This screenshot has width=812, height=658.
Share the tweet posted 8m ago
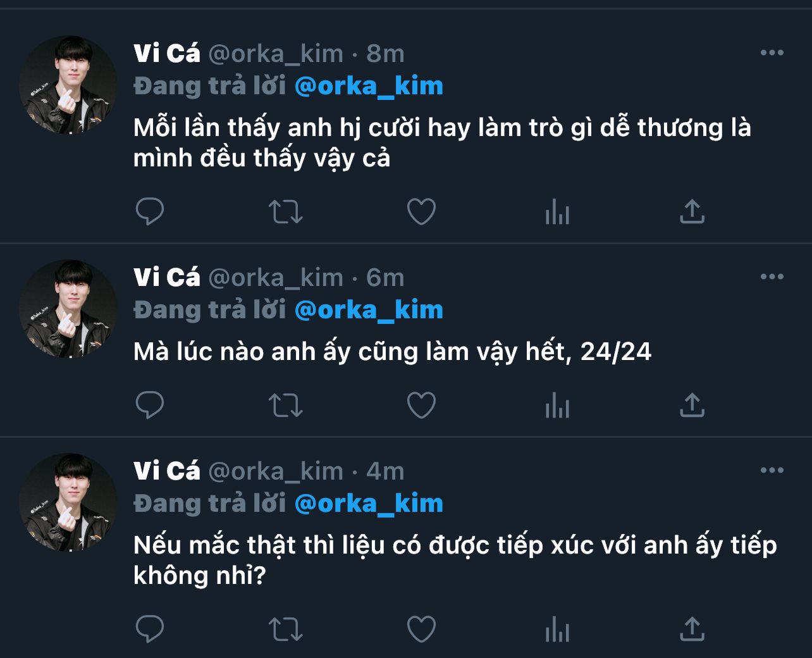coord(692,212)
